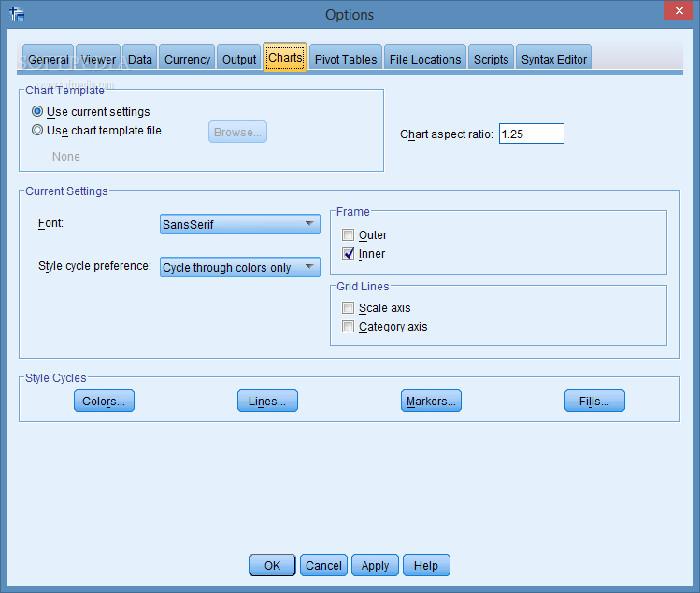Viewport: 700px width, 593px height.
Task: Open the Colors style cycle
Action: 104,401
